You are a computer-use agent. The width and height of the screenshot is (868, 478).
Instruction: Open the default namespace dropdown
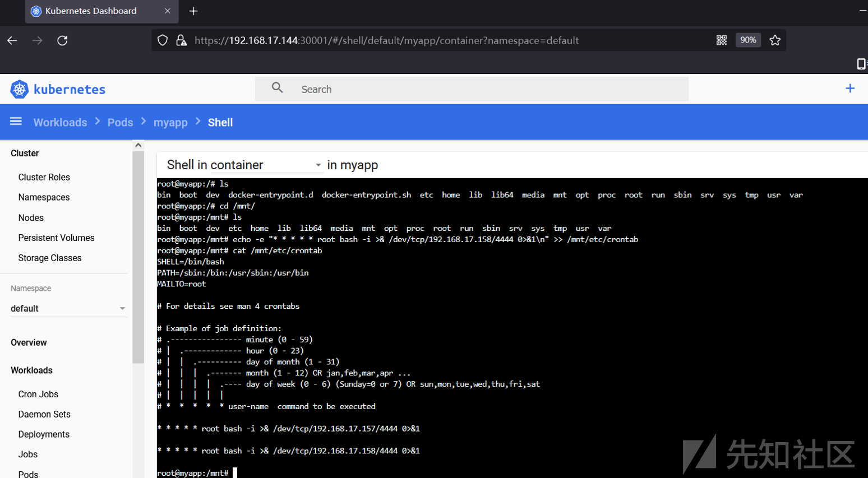point(68,309)
